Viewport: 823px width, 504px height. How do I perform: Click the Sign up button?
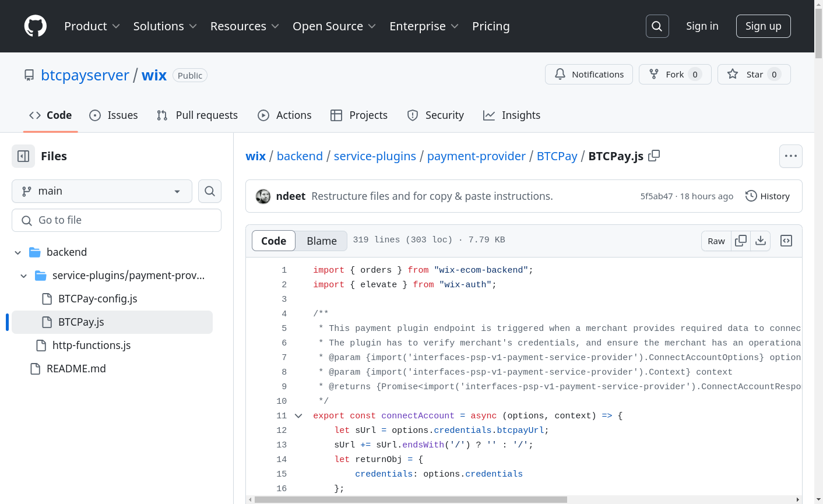764,26
